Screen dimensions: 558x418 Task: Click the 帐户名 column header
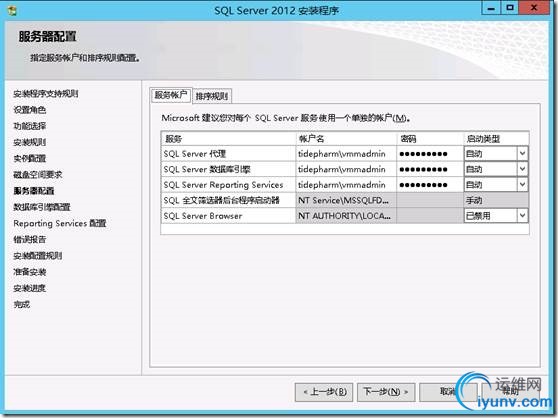coord(346,139)
